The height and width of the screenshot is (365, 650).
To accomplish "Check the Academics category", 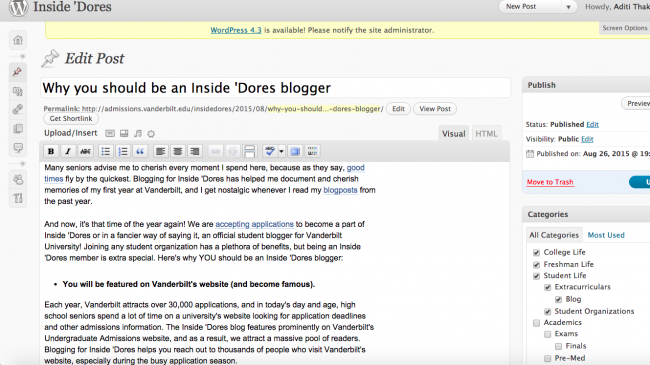I will coord(536,323).
